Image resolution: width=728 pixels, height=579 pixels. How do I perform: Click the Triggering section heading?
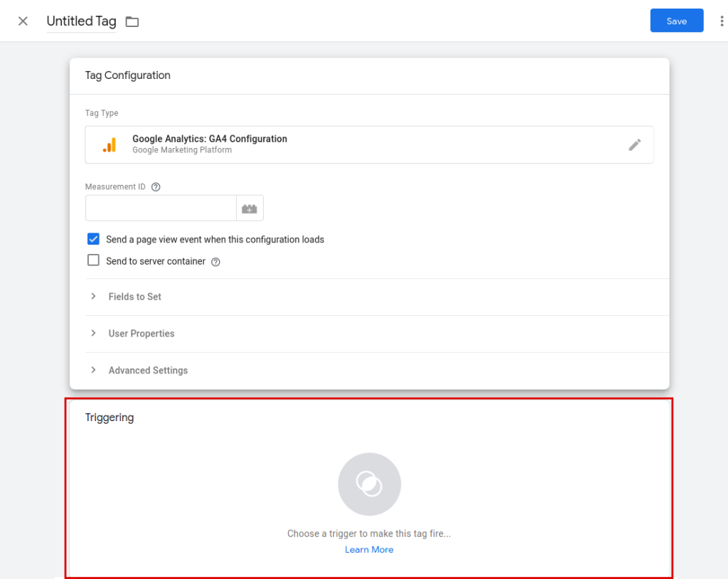pos(109,418)
